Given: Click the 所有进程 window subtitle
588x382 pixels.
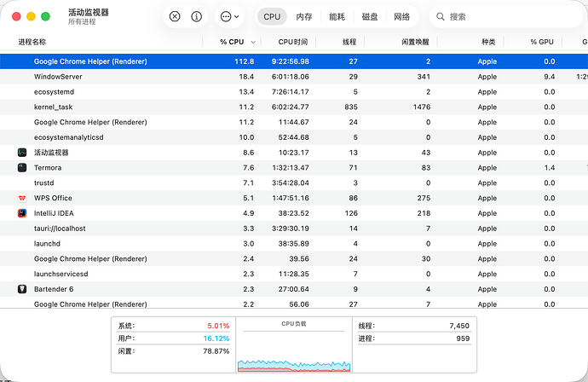Looking at the screenshot, I should point(82,22).
